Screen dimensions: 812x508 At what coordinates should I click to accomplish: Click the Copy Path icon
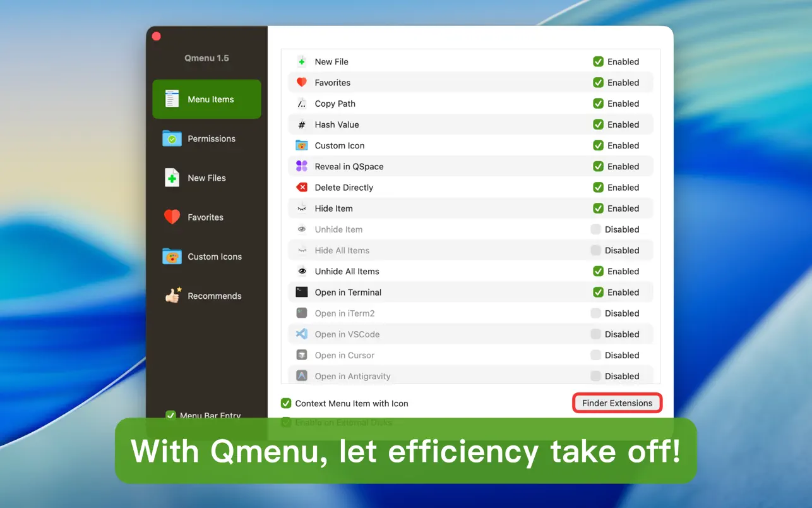302,103
